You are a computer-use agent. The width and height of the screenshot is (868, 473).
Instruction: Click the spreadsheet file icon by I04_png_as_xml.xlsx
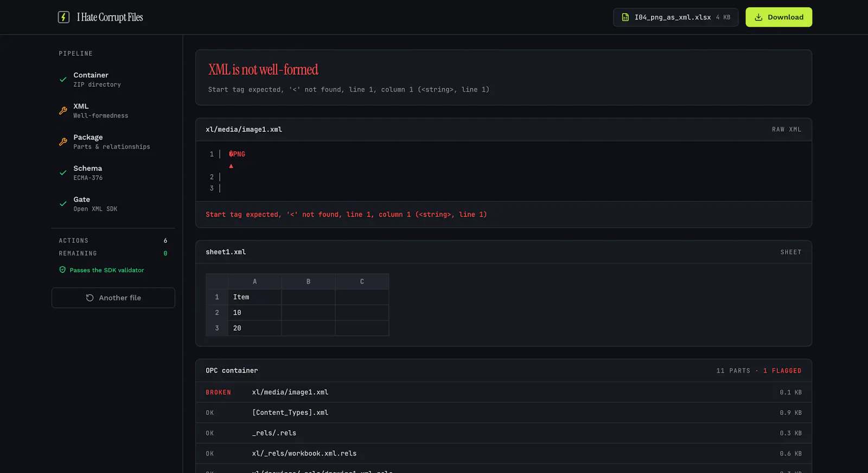pyautogui.click(x=625, y=17)
